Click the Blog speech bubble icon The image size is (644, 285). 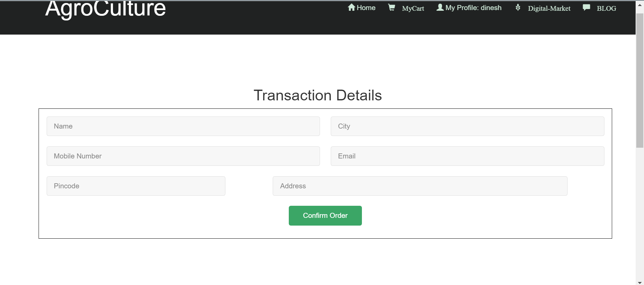pos(586,7)
